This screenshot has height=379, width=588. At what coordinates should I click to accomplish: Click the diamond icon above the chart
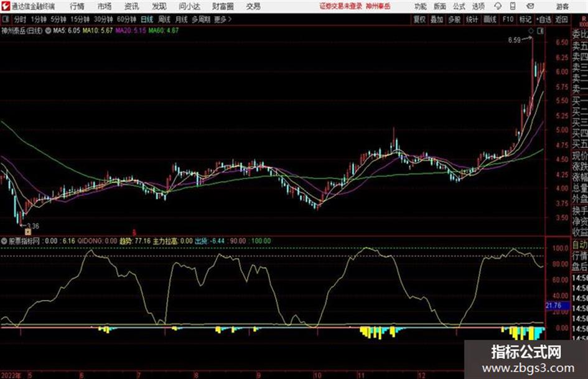tap(531, 30)
